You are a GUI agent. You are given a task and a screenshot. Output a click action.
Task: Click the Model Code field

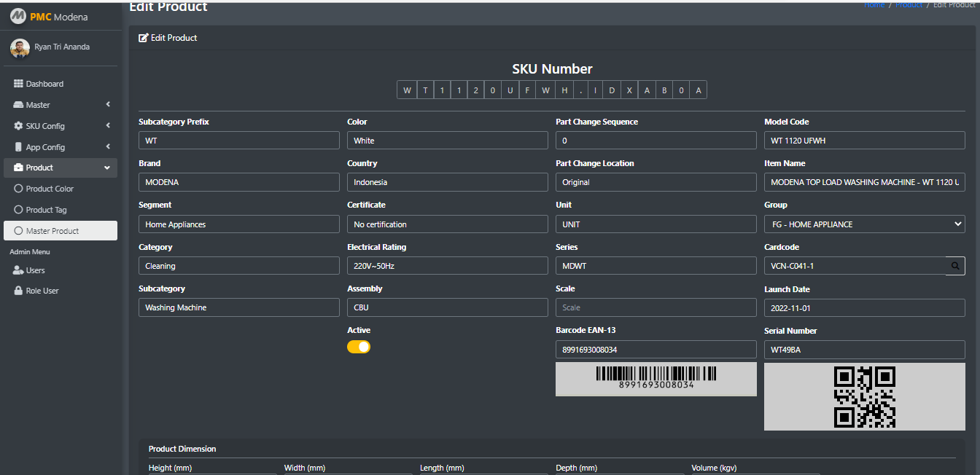tap(865, 141)
